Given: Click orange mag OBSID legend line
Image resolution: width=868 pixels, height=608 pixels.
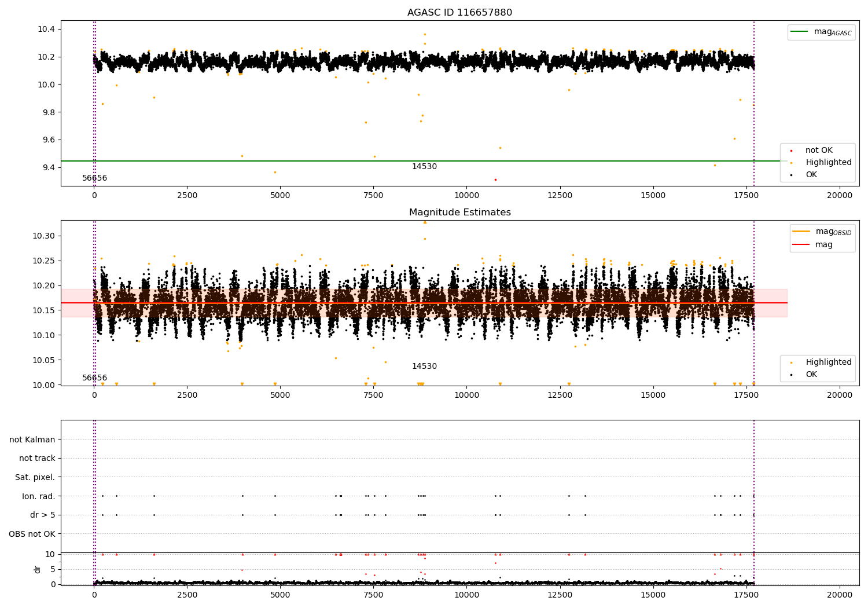Looking at the screenshot, I should pos(801,232).
